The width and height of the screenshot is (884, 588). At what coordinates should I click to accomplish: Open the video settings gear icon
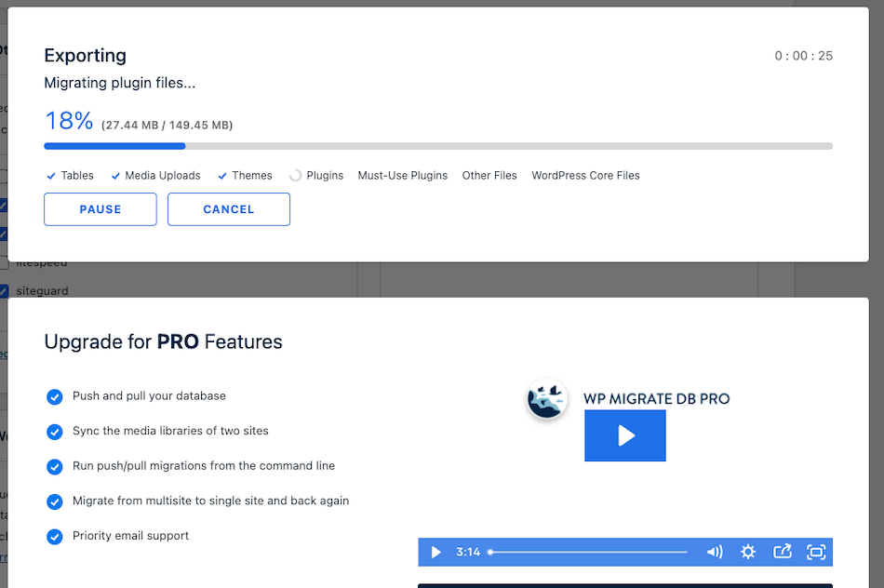pos(748,552)
